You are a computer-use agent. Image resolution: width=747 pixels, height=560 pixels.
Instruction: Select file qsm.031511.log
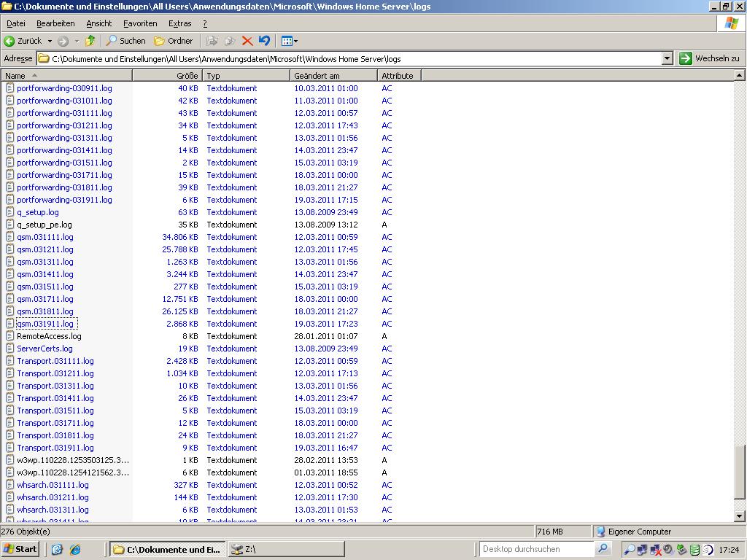point(45,287)
